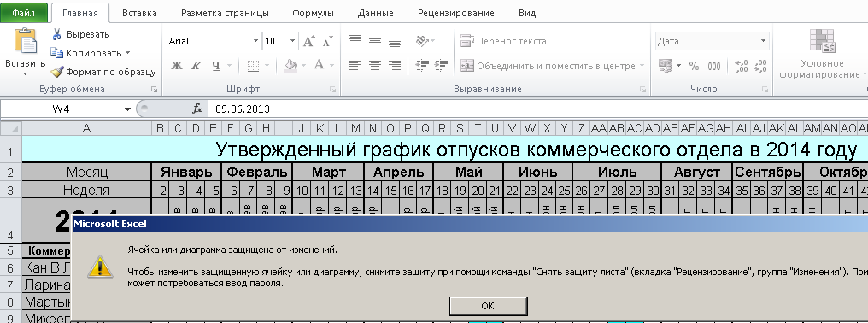Decrease decimal places icon
The image size is (868, 323).
click(x=760, y=66)
